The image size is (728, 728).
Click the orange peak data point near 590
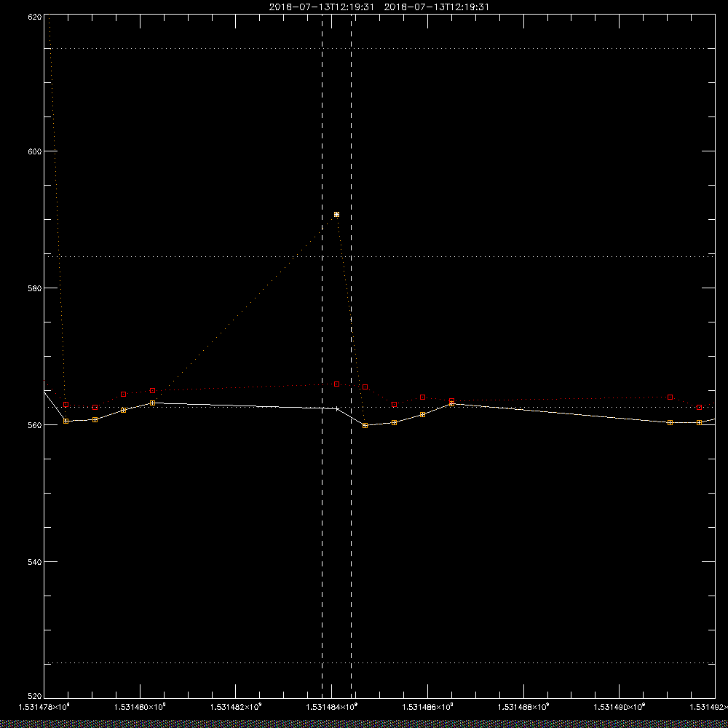tap(336, 215)
